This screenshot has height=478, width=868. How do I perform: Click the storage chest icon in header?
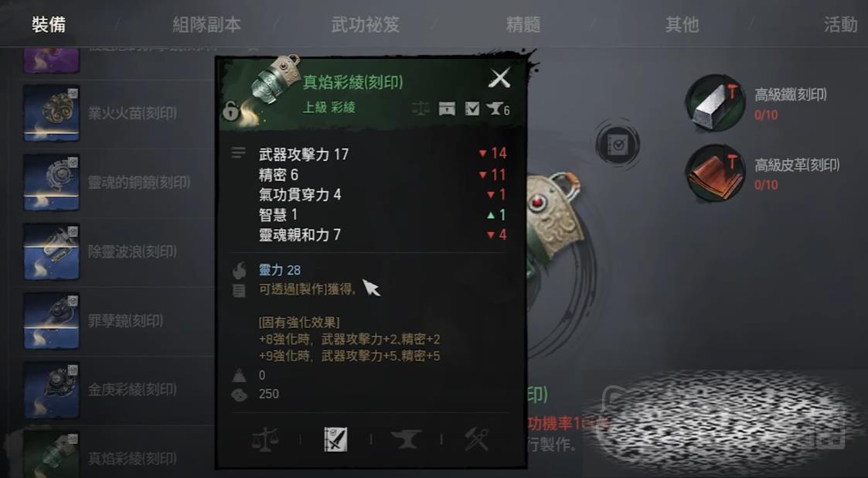click(x=447, y=108)
